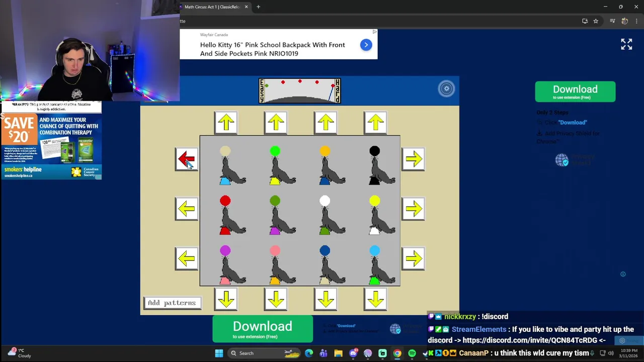Viewport: 644px width, 362px height.
Task: Bookmark this page with the star icon
Action: (596, 21)
